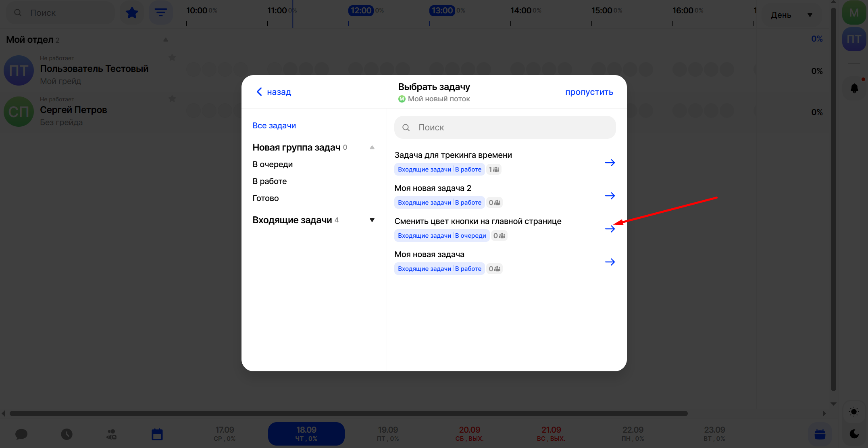The width and height of the screenshot is (868, 448).
Task: Switch to dark theme moon icon
Action: (x=854, y=434)
